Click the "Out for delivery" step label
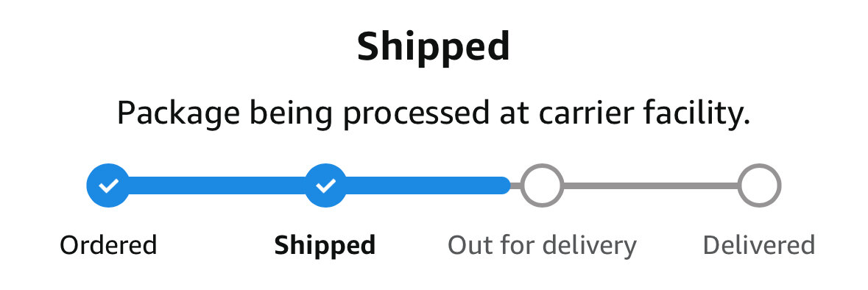The image size is (868, 290). (x=542, y=245)
